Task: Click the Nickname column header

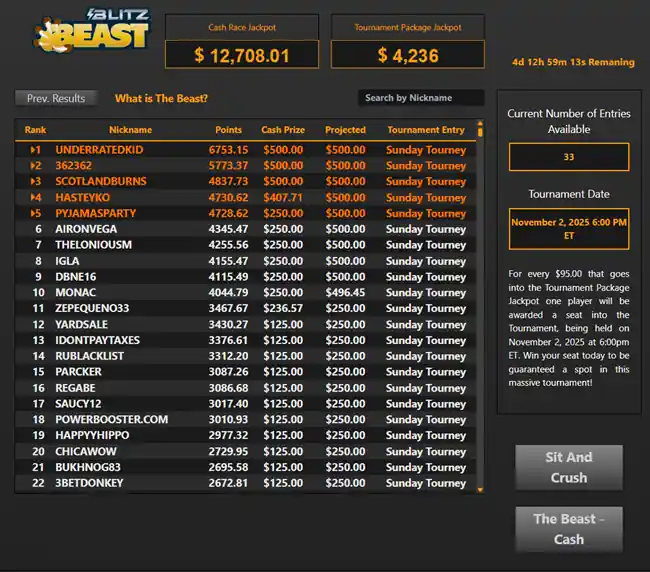Action: pyautogui.click(x=130, y=130)
